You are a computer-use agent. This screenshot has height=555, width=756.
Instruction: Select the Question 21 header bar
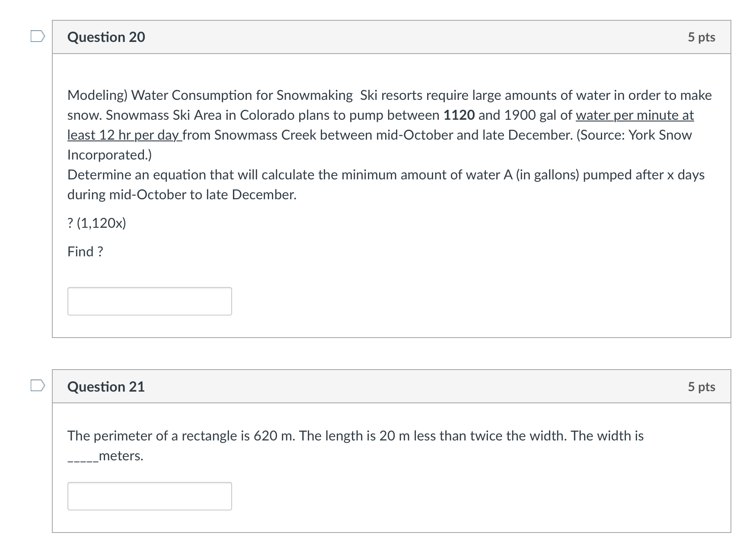coord(389,387)
